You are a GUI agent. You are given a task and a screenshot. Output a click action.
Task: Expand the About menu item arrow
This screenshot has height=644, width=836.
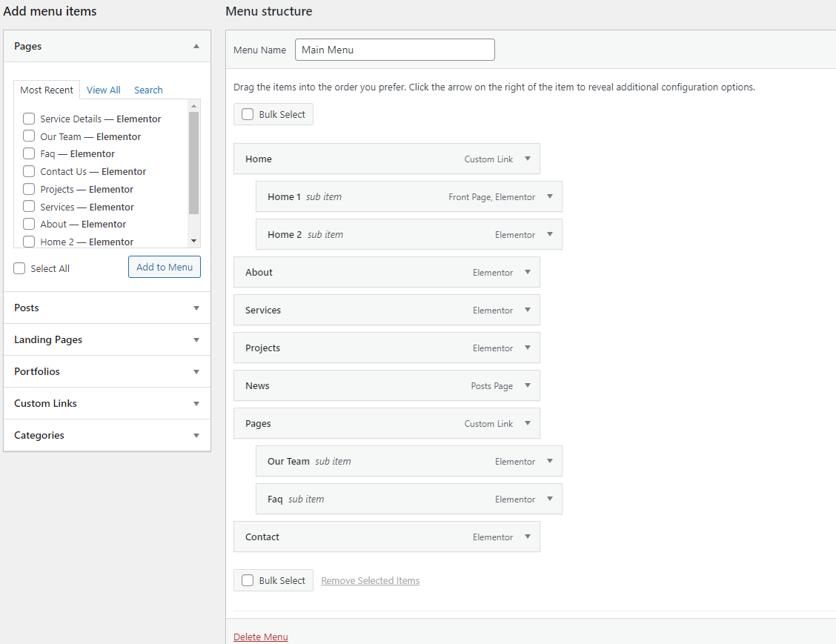(528, 272)
